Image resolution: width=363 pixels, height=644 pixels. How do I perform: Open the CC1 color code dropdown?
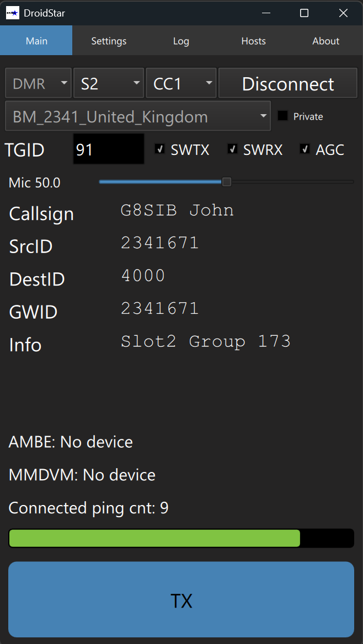181,83
